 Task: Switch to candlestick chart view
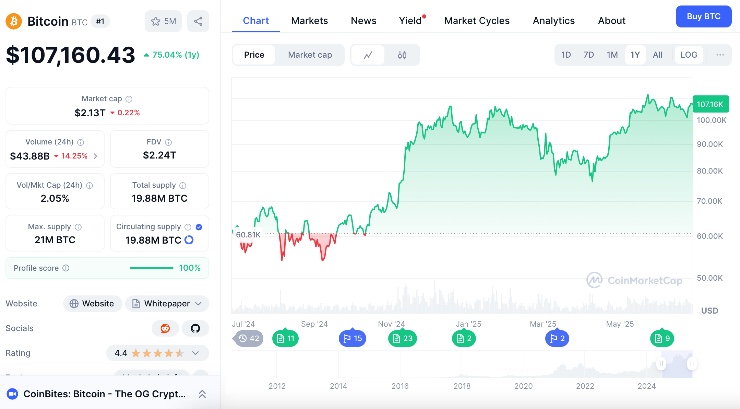(x=402, y=55)
